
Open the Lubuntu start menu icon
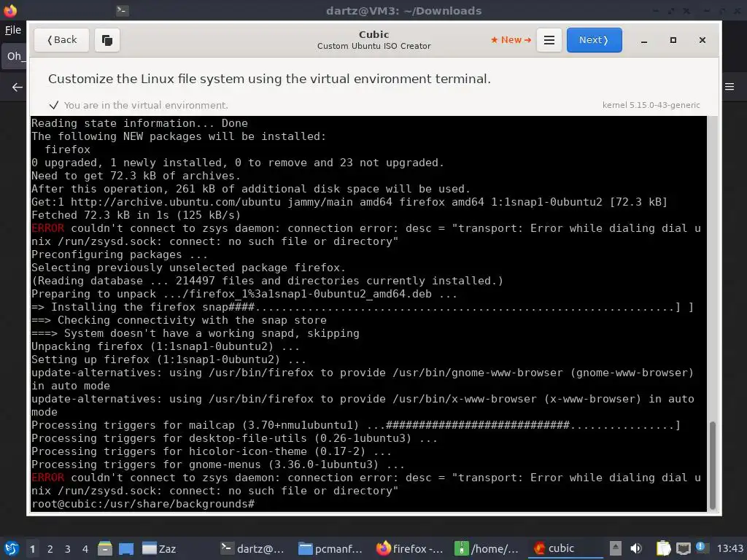tap(12, 548)
